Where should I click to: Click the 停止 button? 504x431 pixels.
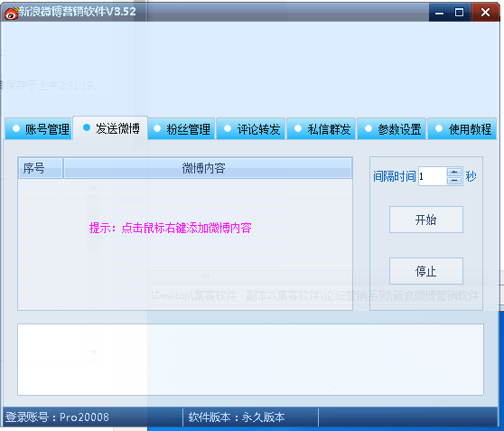[426, 271]
